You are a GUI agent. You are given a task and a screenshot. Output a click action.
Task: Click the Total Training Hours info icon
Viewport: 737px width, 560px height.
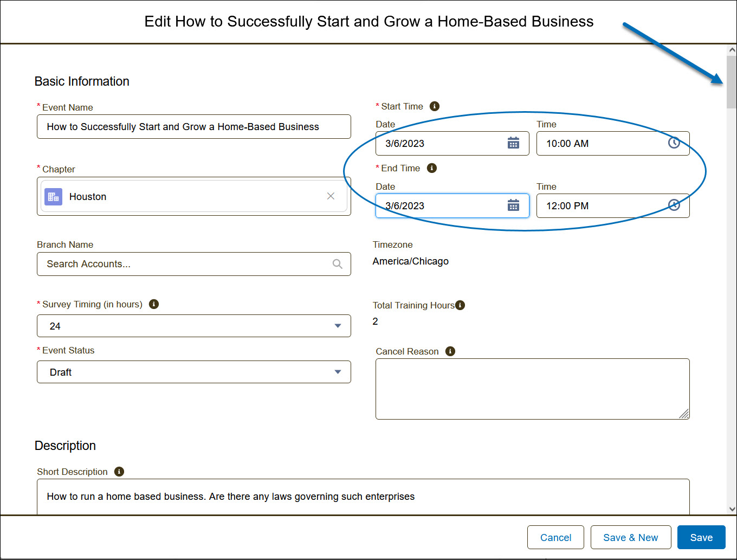460,305
